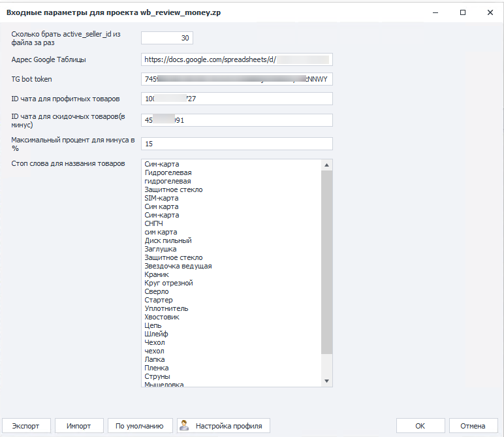Click the profile user icon on Настройка профиля
This screenshot has height=437, width=504.
(184, 425)
